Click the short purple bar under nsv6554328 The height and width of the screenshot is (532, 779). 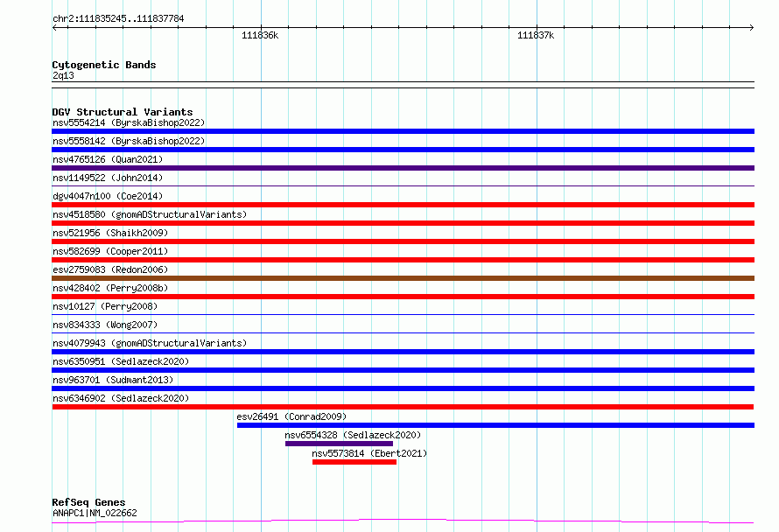339,444
